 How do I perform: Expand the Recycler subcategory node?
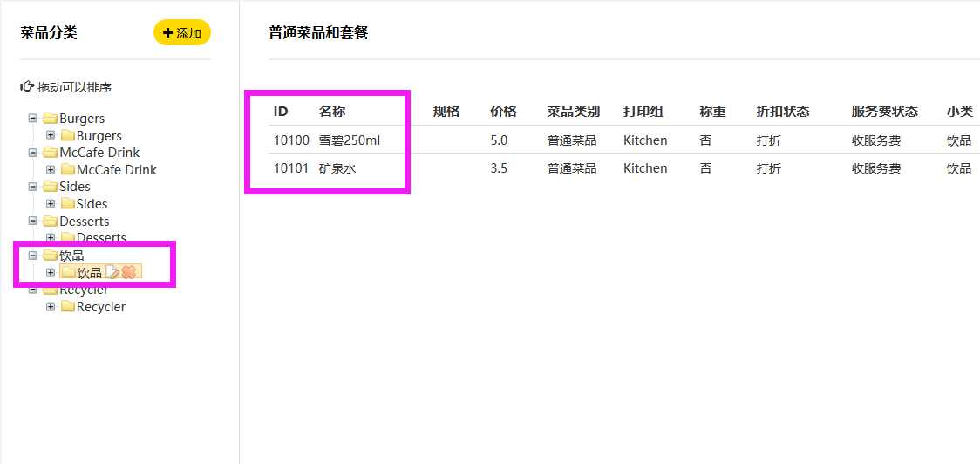[x=51, y=306]
